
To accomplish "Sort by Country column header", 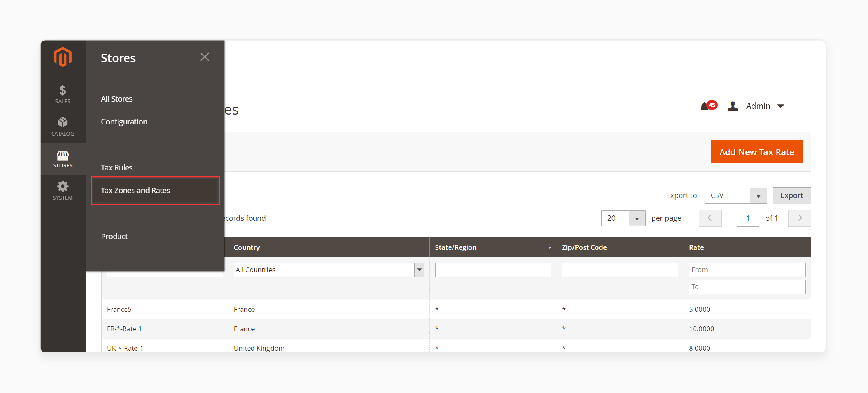I will tap(329, 247).
